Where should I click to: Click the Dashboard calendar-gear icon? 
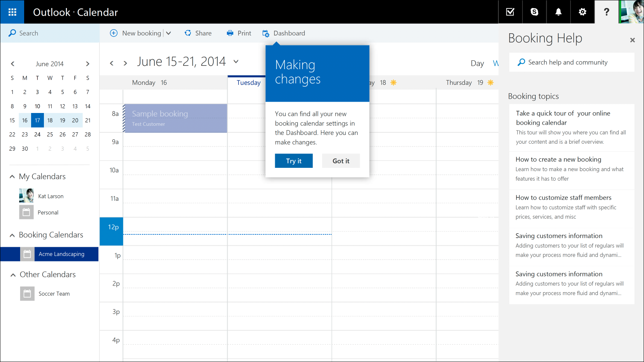(x=266, y=33)
